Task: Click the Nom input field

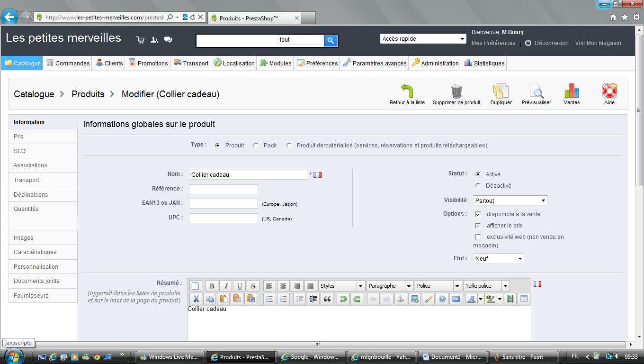Action: click(x=249, y=175)
